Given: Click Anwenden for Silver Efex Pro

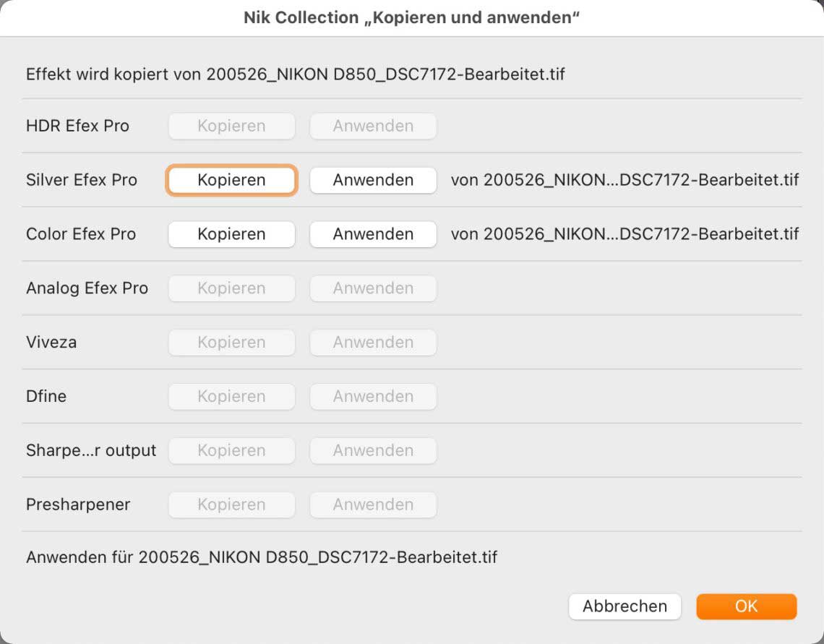Looking at the screenshot, I should click(x=373, y=180).
